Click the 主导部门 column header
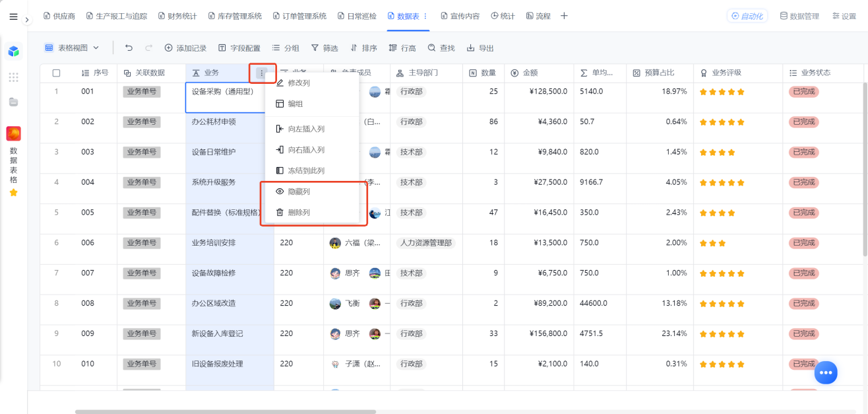 (x=426, y=73)
